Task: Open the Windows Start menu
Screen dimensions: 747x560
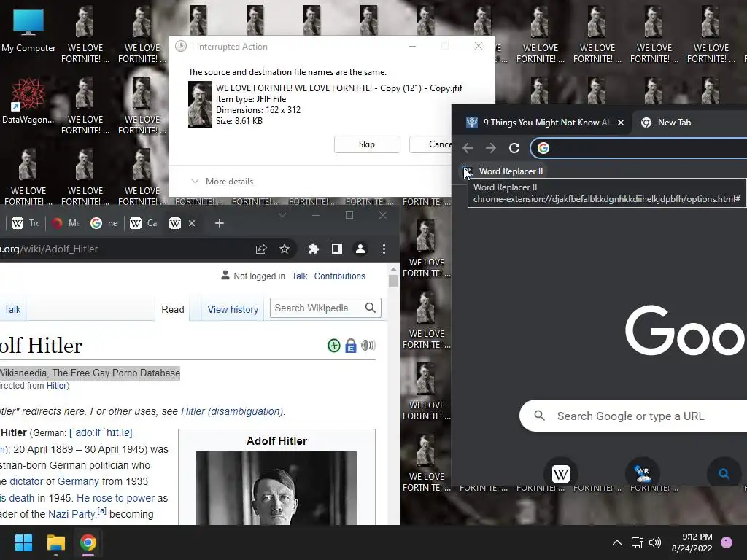Action: (x=23, y=542)
